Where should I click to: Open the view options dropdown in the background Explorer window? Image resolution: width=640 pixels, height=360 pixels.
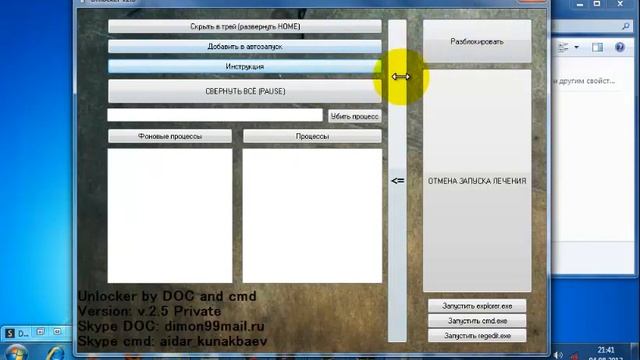[x=576, y=47]
